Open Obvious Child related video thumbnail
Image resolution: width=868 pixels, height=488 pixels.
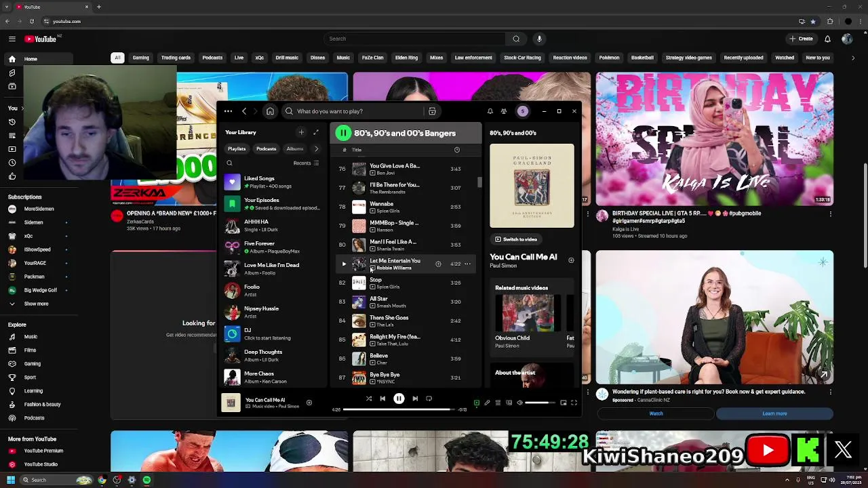tap(528, 312)
